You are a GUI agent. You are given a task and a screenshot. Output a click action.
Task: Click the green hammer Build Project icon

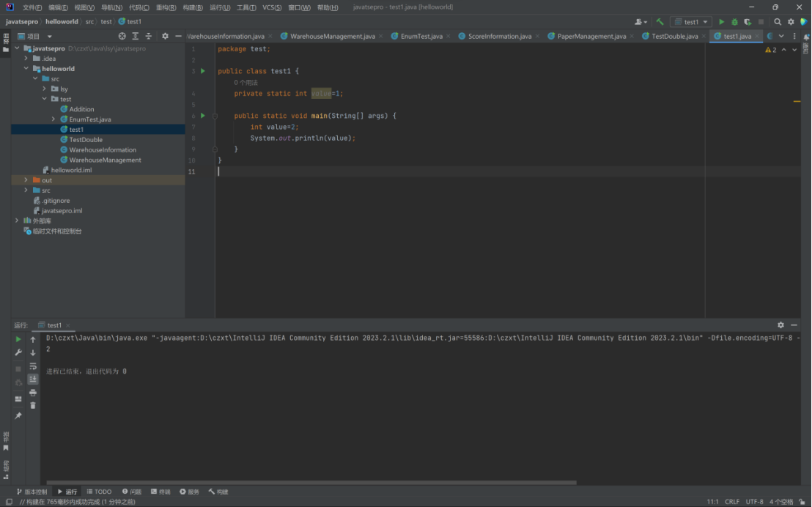tap(660, 22)
